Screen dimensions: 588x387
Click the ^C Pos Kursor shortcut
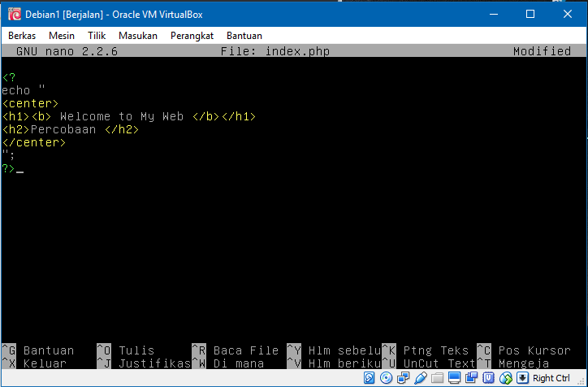[x=524, y=350]
